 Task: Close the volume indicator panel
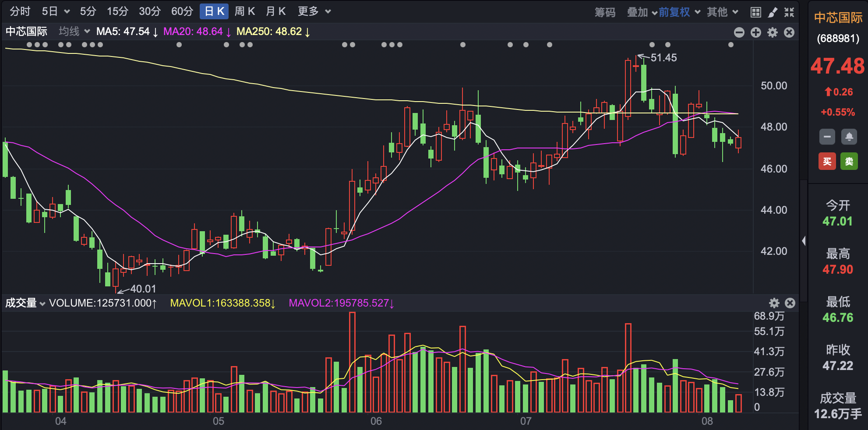pos(790,303)
